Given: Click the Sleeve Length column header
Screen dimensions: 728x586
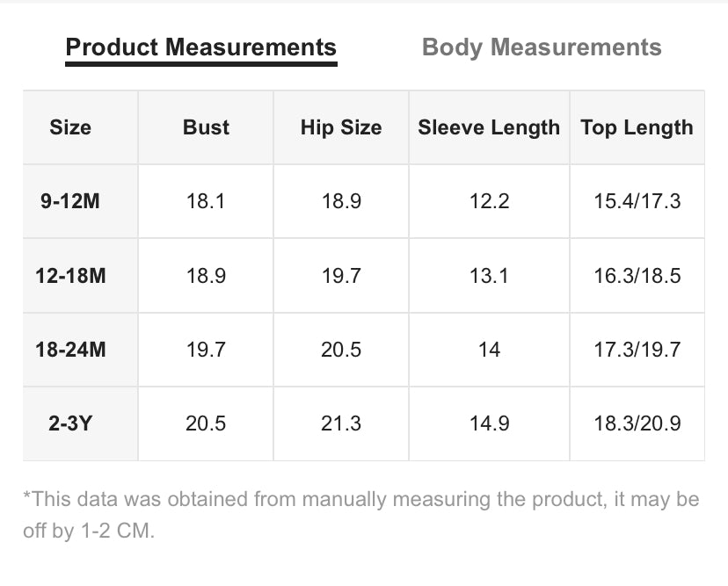Looking at the screenshot, I should 489,127.
